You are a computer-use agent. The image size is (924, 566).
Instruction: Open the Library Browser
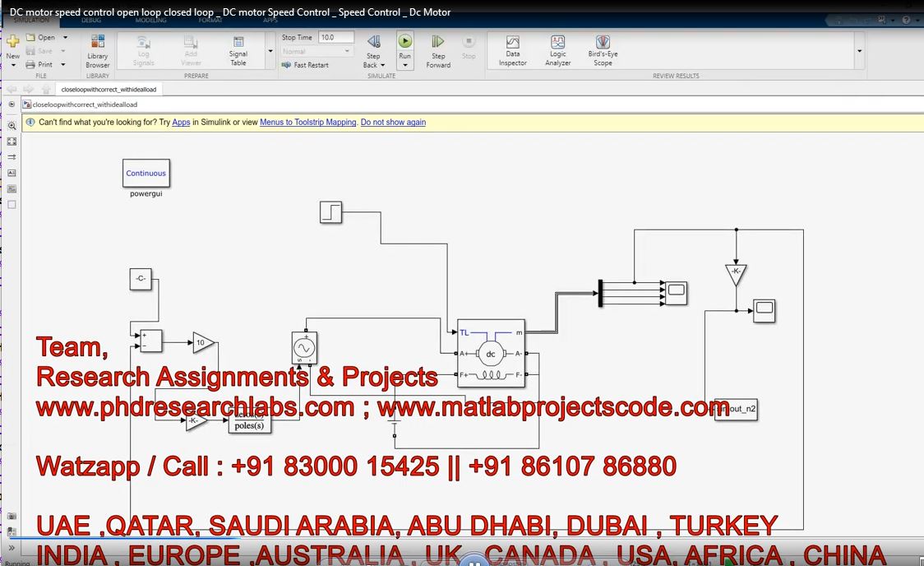click(x=97, y=50)
